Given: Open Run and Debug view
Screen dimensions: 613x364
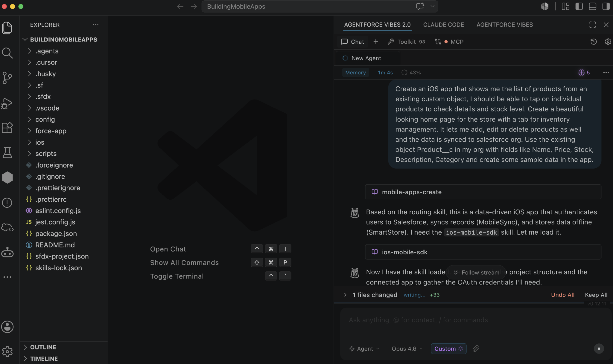Looking at the screenshot, I should tap(7, 103).
